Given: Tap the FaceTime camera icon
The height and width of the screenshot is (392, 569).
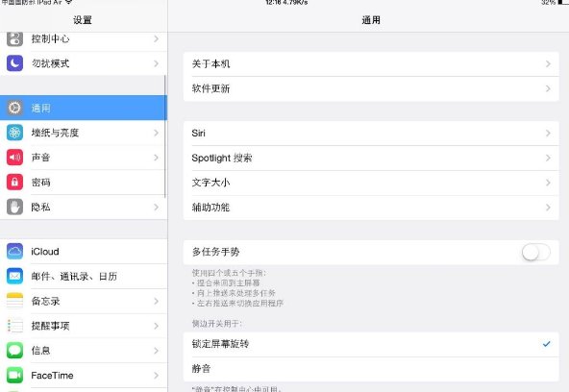Looking at the screenshot, I should 14,376.
